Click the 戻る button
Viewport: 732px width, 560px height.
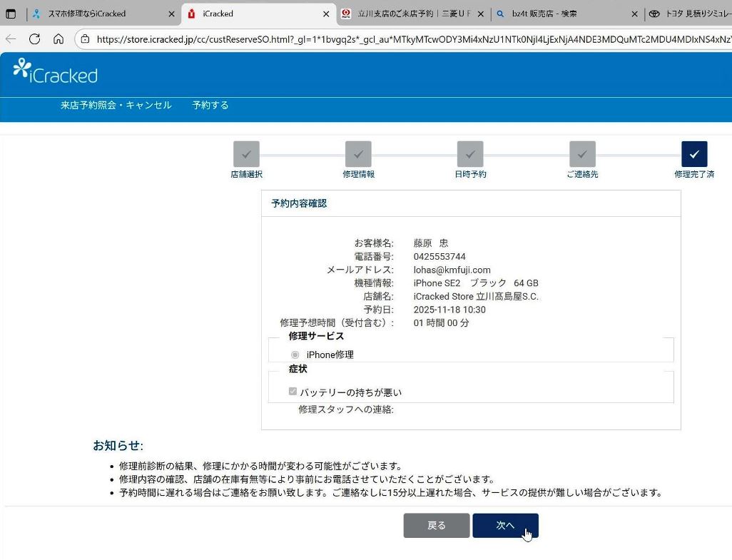coord(437,526)
